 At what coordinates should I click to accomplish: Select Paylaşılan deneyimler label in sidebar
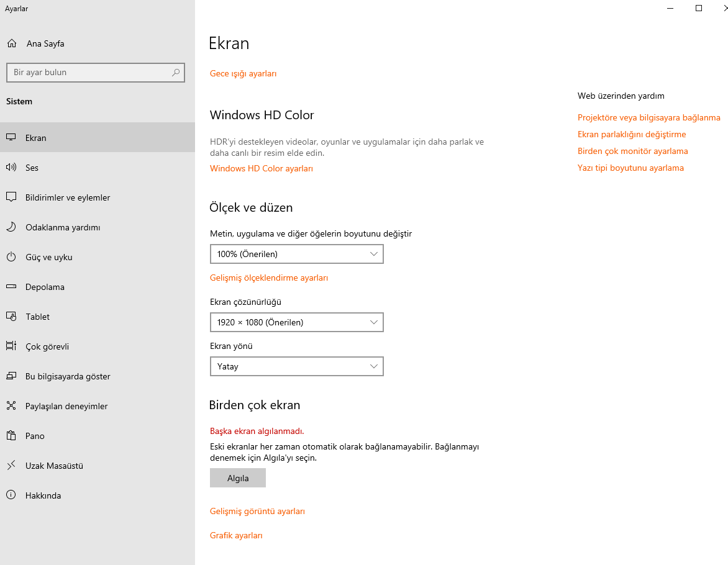(x=66, y=406)
